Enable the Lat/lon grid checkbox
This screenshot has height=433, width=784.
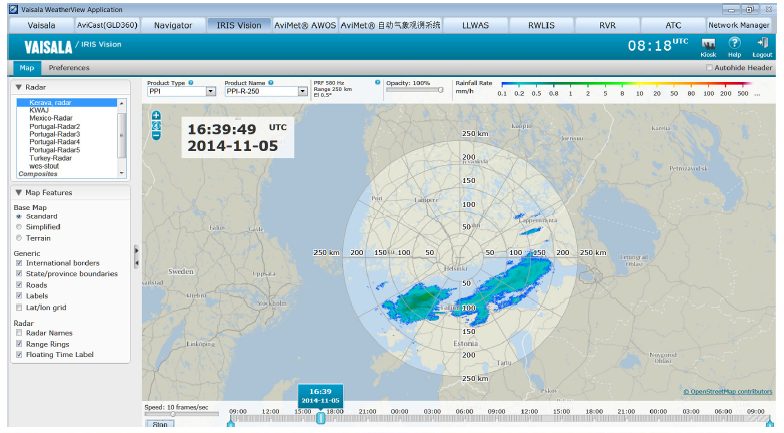click(20, 307)
